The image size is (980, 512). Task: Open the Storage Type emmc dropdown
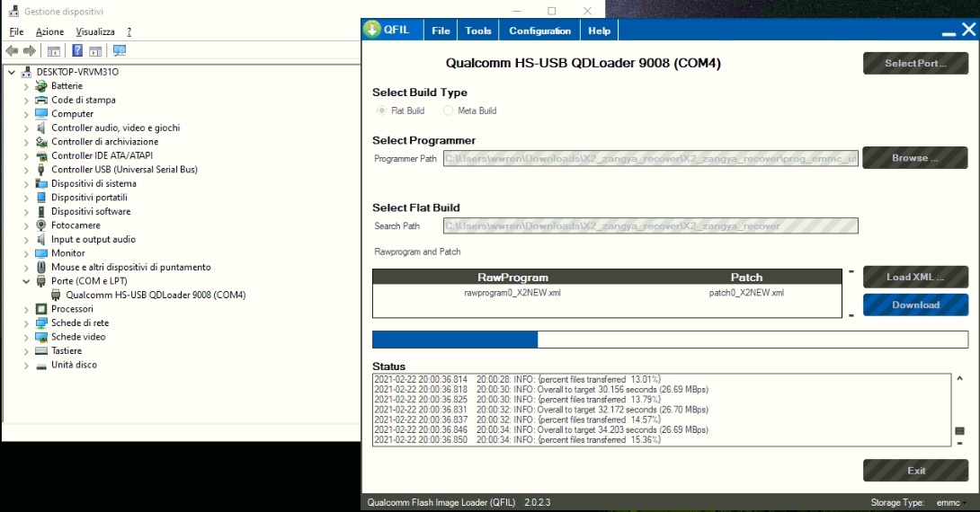click(952, 503)
